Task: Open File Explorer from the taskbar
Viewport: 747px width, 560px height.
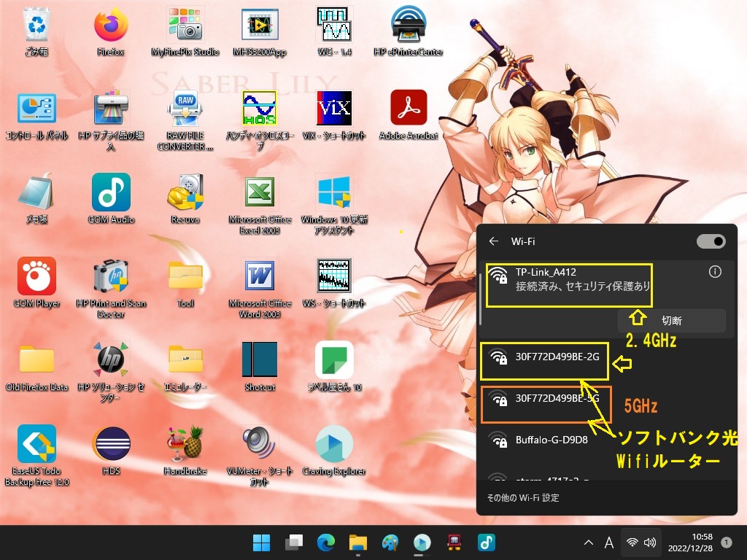Action: click(x=357, y=542)
